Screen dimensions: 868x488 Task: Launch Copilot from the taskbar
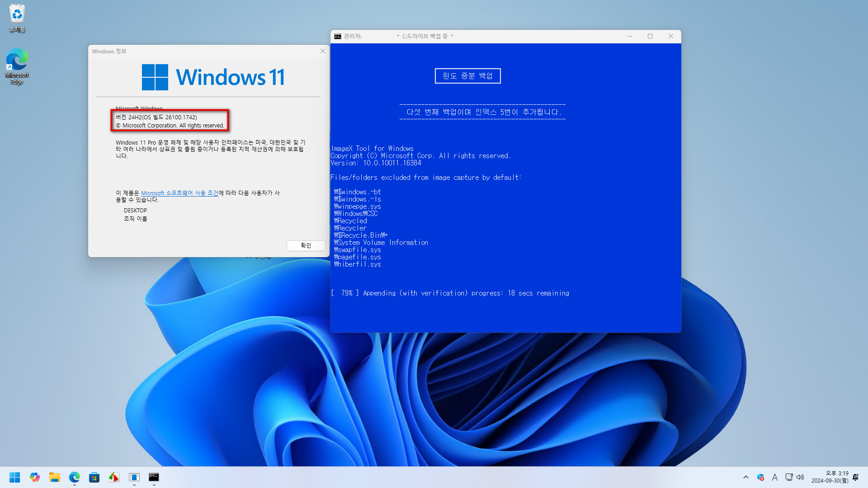pos(35,477)
